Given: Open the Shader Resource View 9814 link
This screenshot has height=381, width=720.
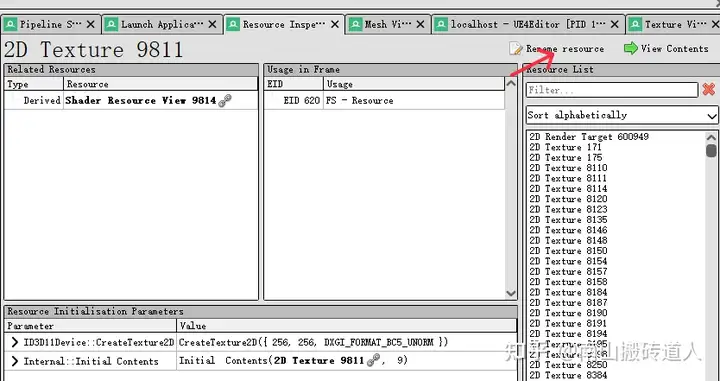Looking at the screenshot, I should click(x=141, y=101).
